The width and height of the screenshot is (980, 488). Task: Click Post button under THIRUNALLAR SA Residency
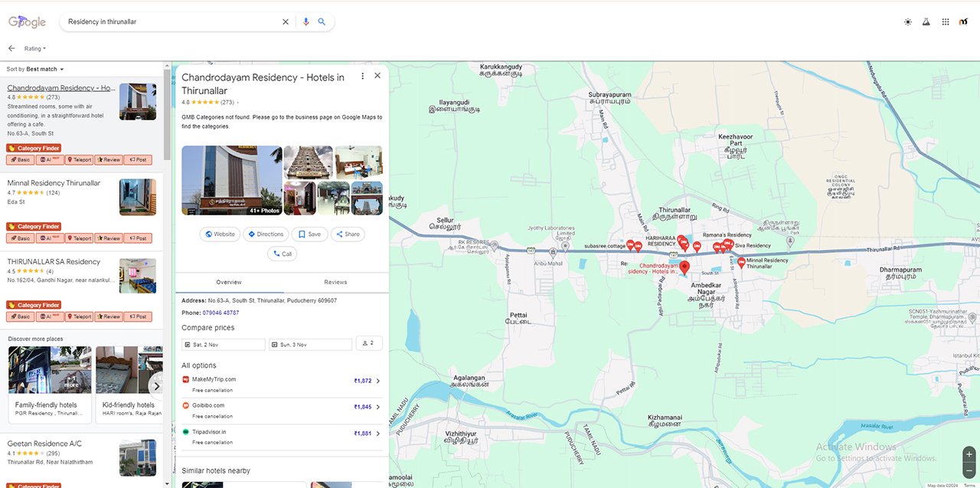pyautogui.click(x=137, y=316)
